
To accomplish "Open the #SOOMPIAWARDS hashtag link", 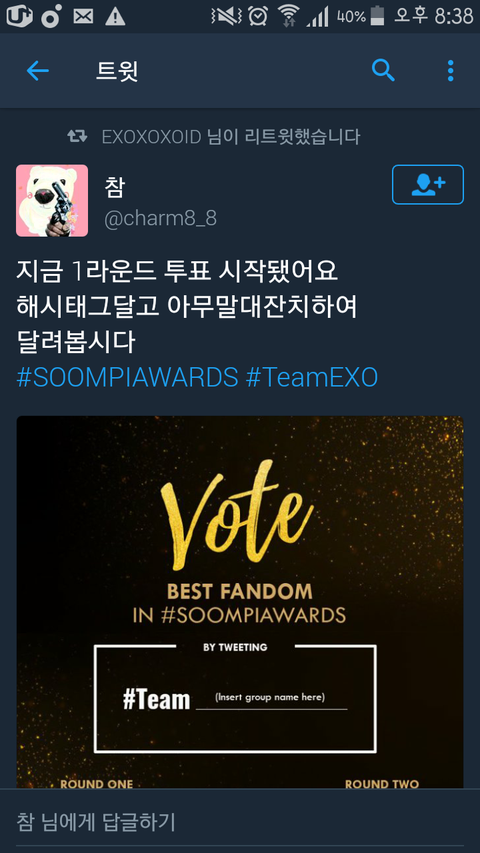I will (127, 378).
